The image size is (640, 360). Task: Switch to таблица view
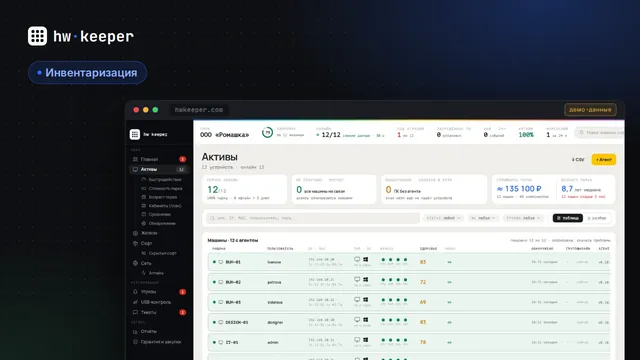point(568,218)
